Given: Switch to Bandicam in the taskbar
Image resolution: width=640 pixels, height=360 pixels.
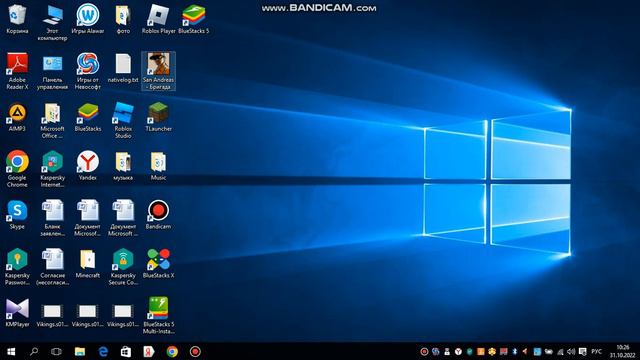Looking at the screenshot, I should pos(195,351).
